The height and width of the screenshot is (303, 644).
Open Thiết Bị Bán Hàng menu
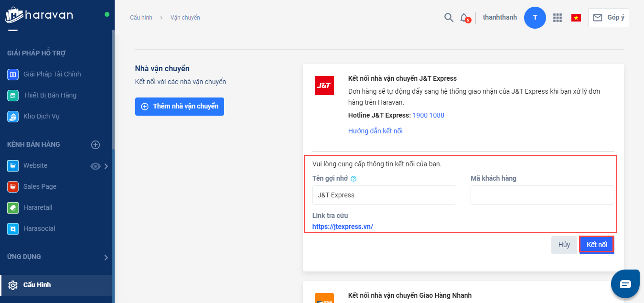pyautogui.click(x=50, y=95)
